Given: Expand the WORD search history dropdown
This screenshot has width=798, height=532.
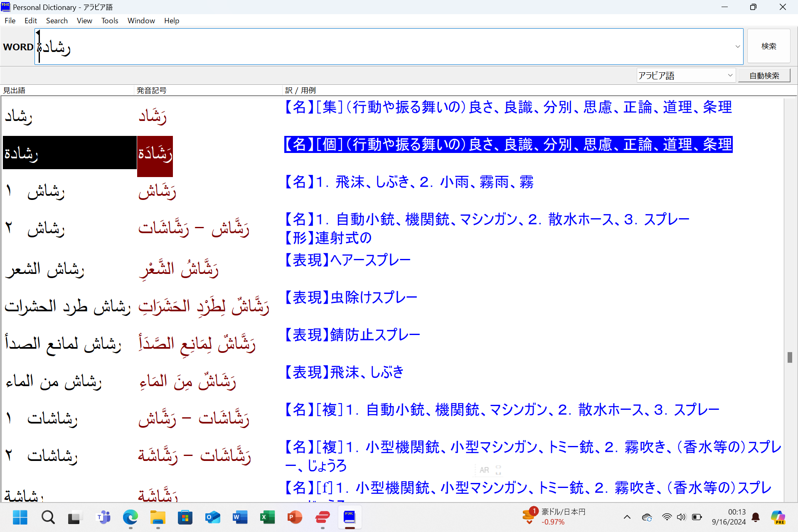Looking at the screenshot, I should pyautogui.click(x=737, y=47).
